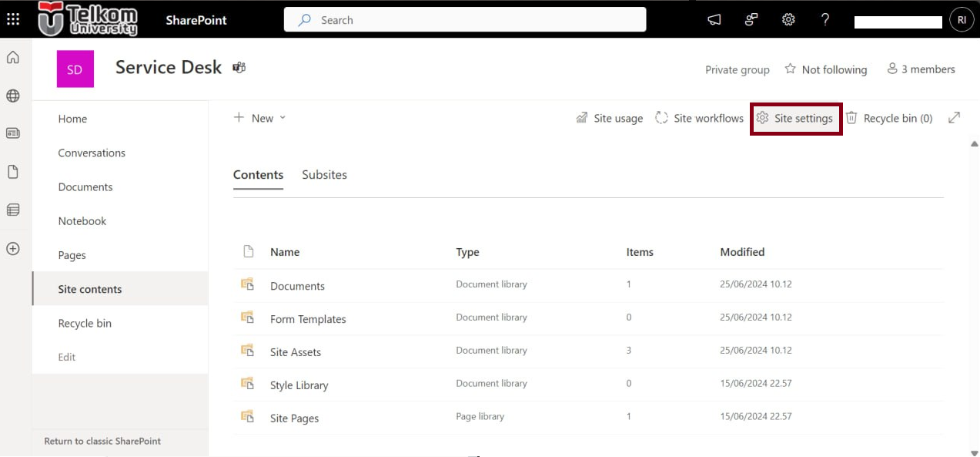Open the My lists icon in sidebar
The width and height of the screenshot is (980, 457).
13,210
